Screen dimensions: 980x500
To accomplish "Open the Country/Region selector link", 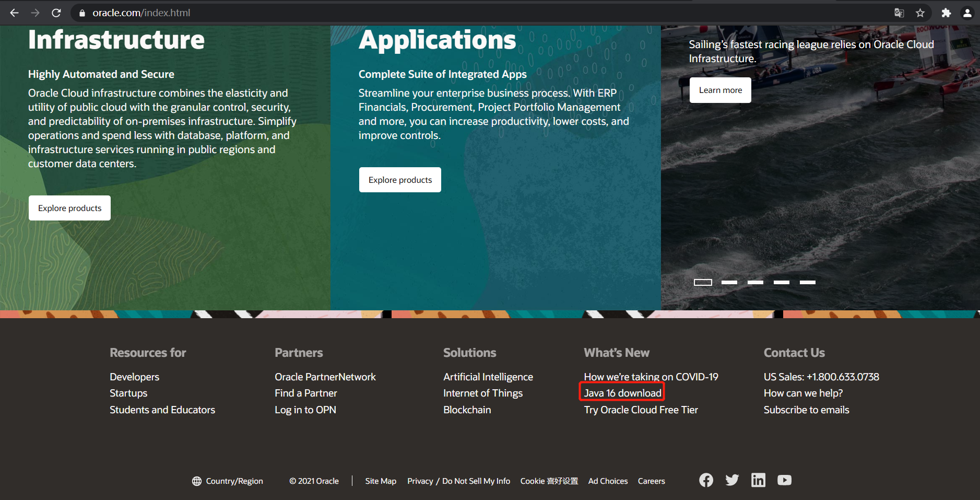I will (x=234, y=481).
